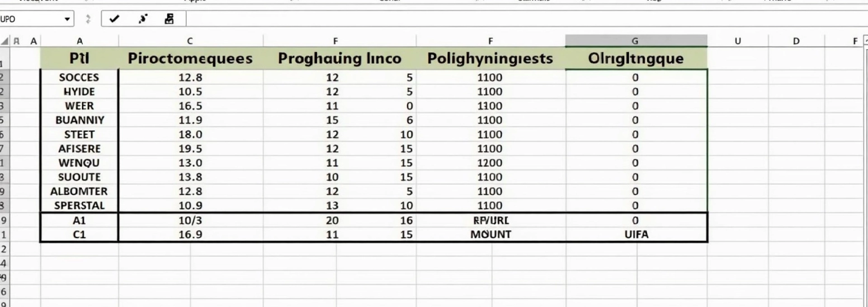Click 12.8 in the SOCCES row

[x=190, y=77]
